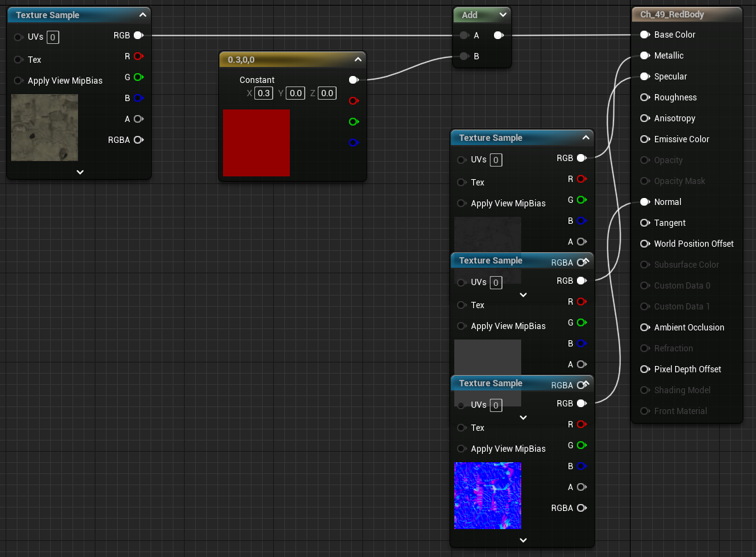Image resolution: width=756 pixels, height=557 pixels.
Task: Click the Constant X value field 0.3
Action: (264, 93)
